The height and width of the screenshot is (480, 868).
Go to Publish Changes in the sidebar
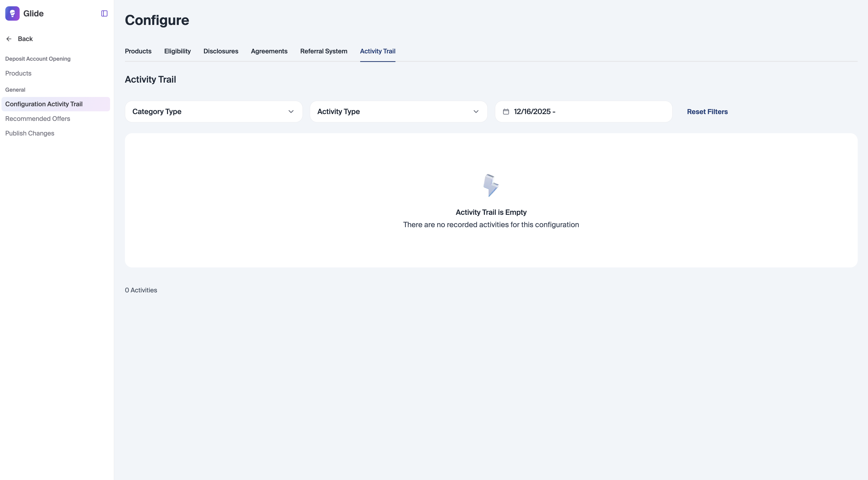(x=30, y=133)
